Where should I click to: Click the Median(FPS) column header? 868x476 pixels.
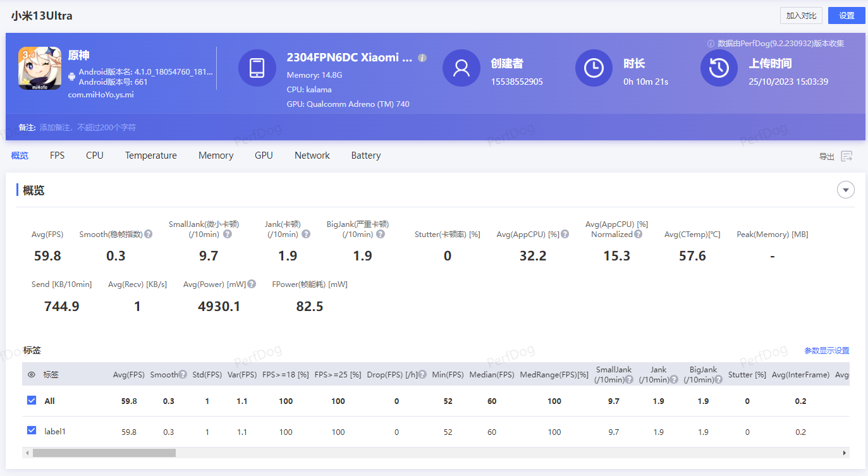[492, 374]
